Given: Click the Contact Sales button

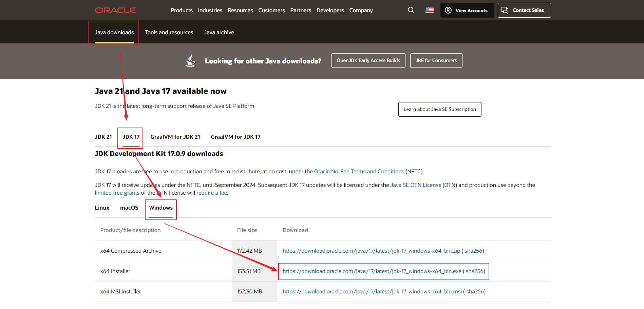Looking at the screenshot, I should (x=524, y=10).
